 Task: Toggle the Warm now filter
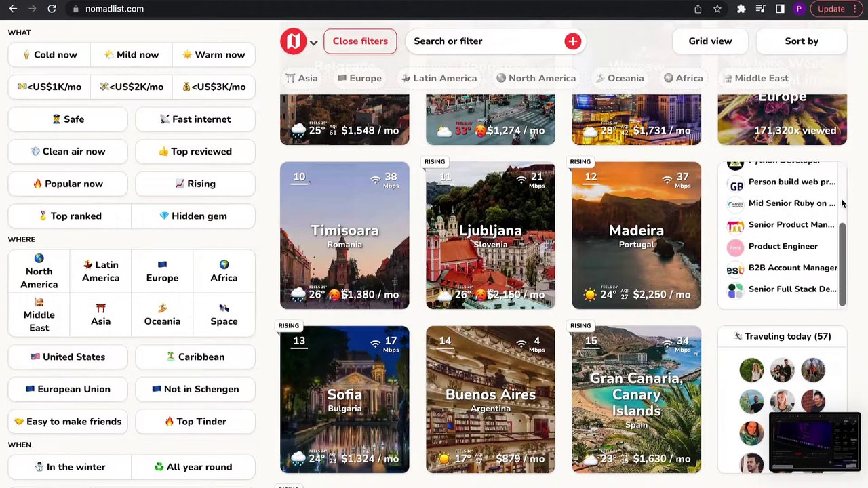click(x=214, y=55)
